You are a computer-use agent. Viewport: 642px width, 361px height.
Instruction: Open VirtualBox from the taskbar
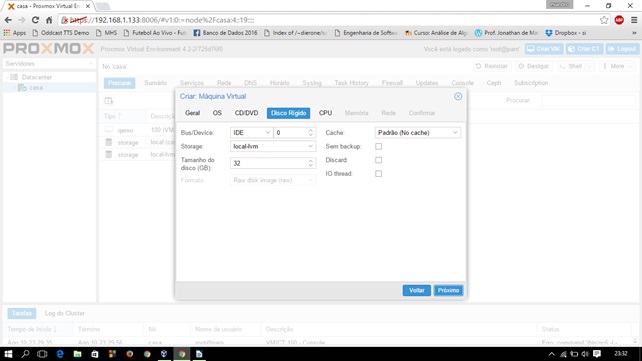[164, 354]
